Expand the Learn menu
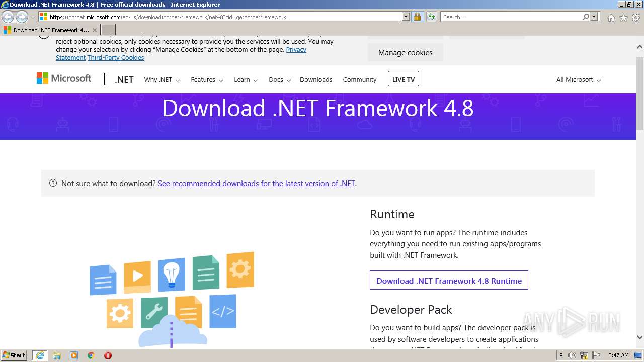The width and height of the screenshot is (644, 362). coord(246,79)
